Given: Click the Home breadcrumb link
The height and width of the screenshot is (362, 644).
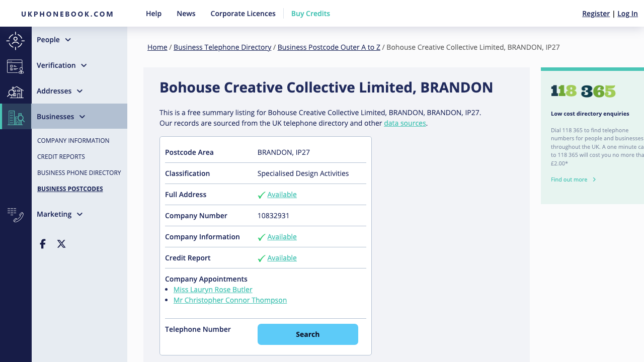Looking at the screenshot, I should tap(157, 47).
